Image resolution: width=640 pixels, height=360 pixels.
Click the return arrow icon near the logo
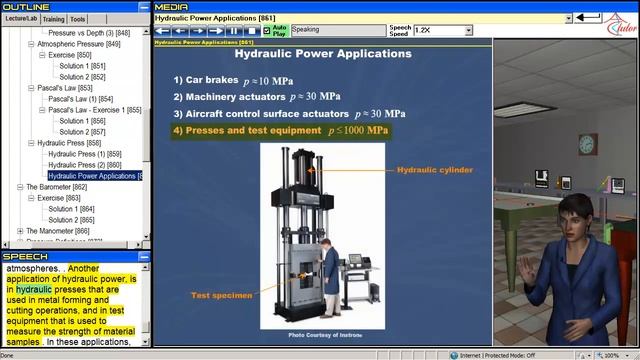588,18
